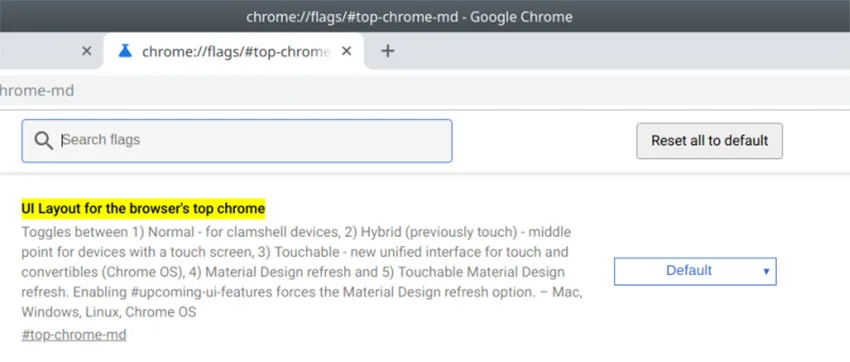Click the highlighted UI Layout flag title
The width and height of the screenshot is (850, 362).
[143, 209]
